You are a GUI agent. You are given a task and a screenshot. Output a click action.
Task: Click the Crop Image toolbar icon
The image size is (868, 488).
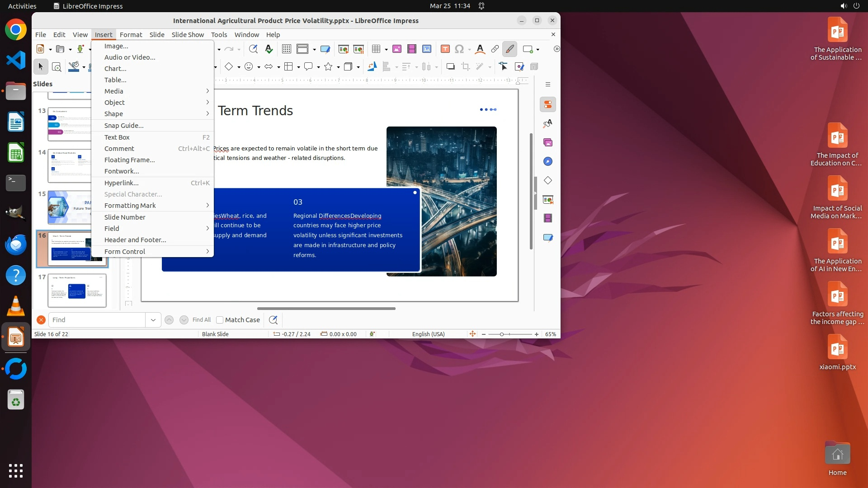tap(465, 67)
